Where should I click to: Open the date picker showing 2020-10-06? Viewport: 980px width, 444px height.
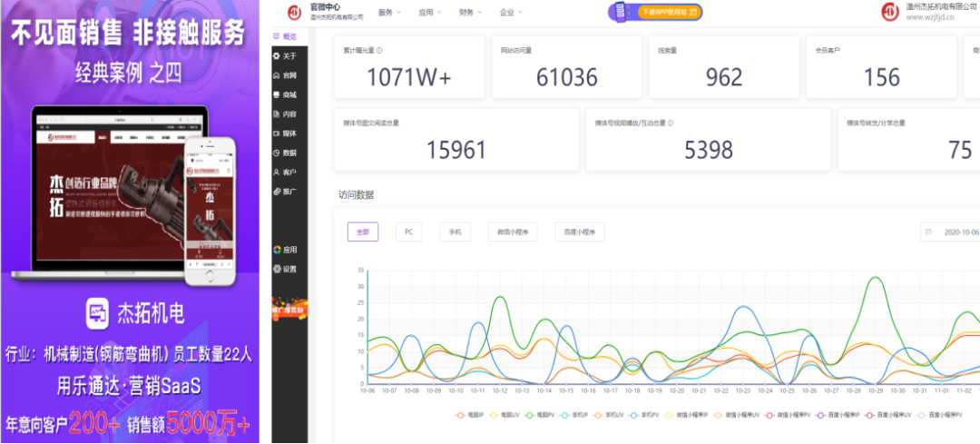click(950, 232)
